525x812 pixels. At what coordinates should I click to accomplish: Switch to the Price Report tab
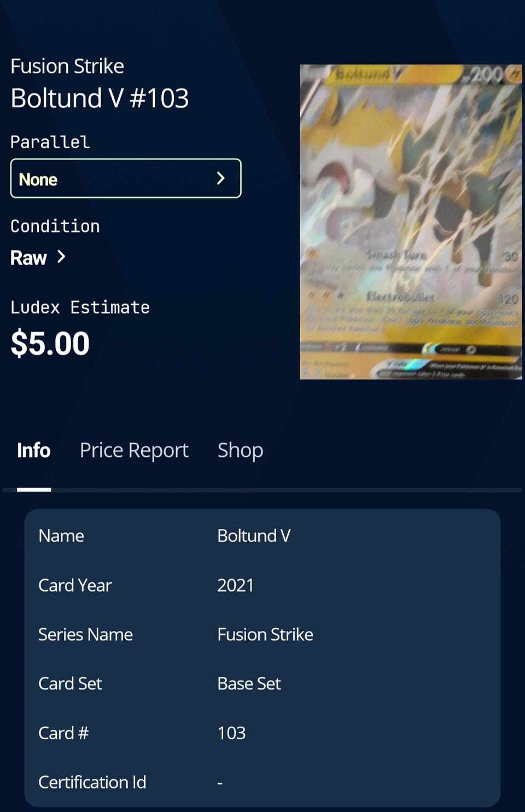134,450
